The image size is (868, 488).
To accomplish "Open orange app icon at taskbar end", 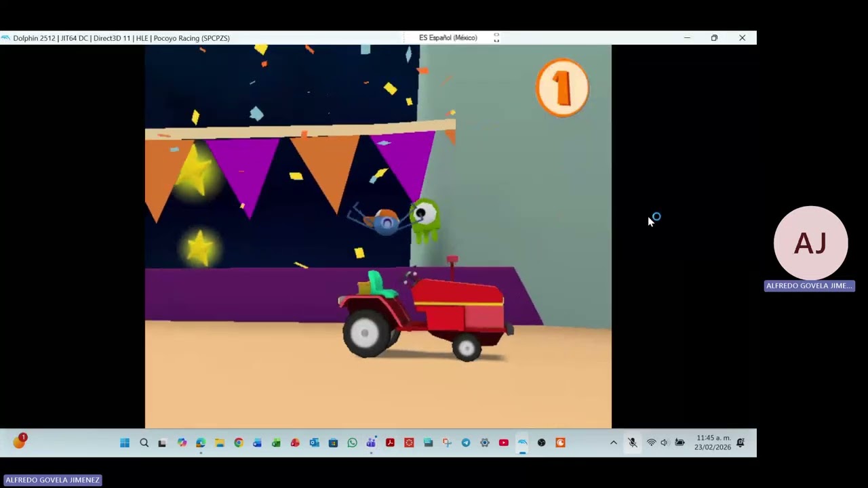I will click(x=560, y=443).
